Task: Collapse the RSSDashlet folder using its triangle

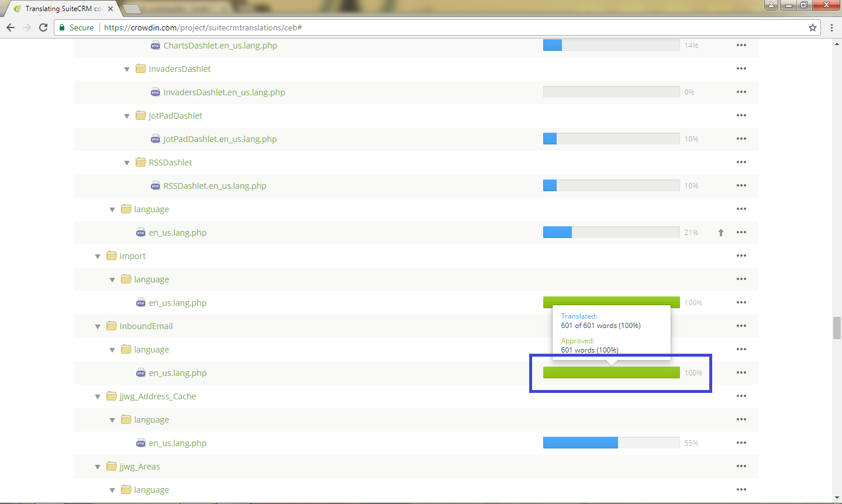Action: pyautogui.click(x=127, y=163)
